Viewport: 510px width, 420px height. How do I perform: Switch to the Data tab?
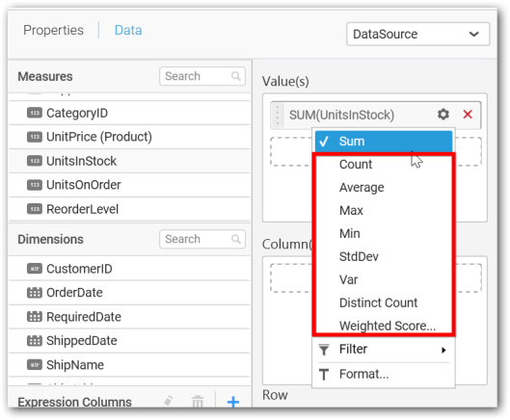[128, 30]
